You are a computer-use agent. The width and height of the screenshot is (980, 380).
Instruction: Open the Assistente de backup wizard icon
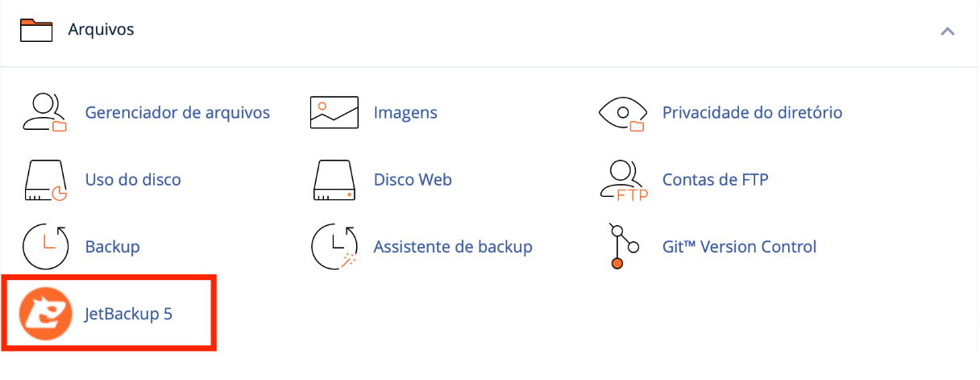click(x=334, y=247)
